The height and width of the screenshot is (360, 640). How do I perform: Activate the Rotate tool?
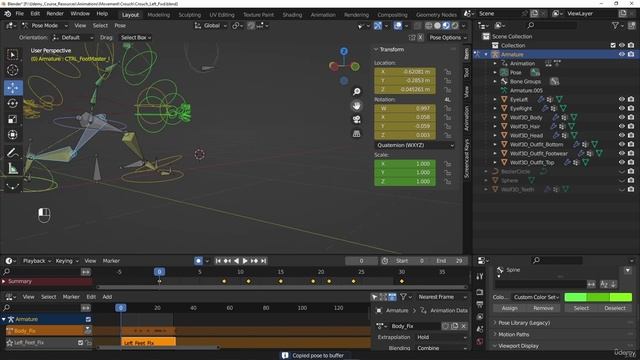tap(13, 103)
